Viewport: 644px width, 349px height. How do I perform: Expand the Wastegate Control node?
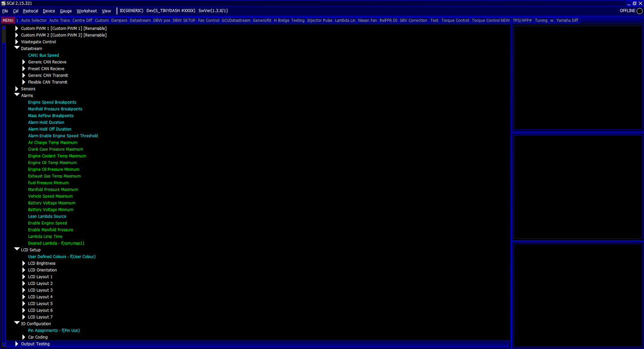(17, 41)
